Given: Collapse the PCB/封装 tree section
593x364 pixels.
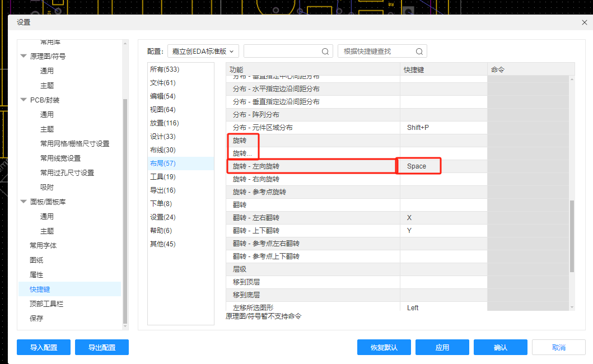Looking at the screenshot, I should (24, 100).
